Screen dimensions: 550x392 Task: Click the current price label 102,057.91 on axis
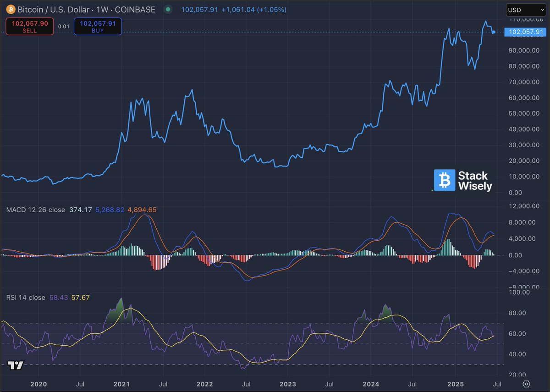pyautogui.click(x=525, y=32)
